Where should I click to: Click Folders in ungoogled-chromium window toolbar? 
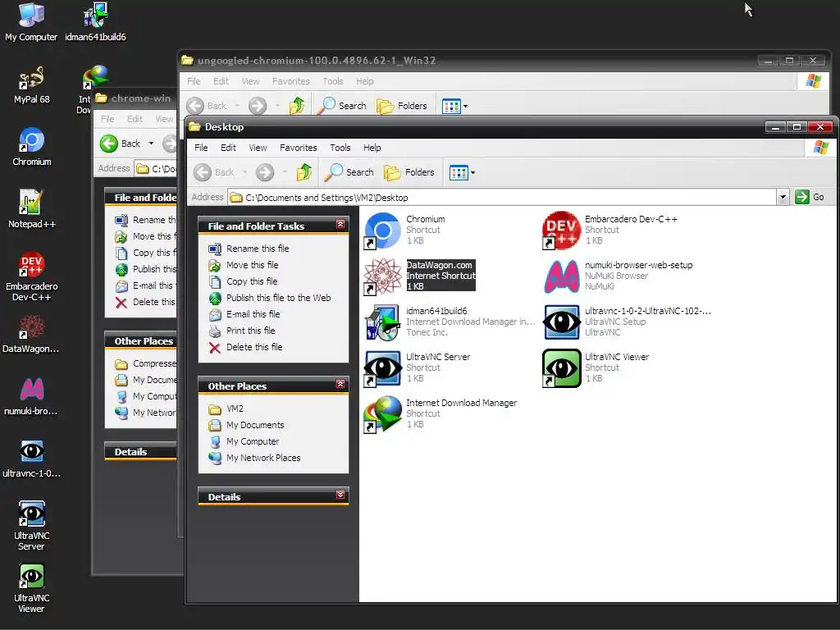(x=402, y=106)
